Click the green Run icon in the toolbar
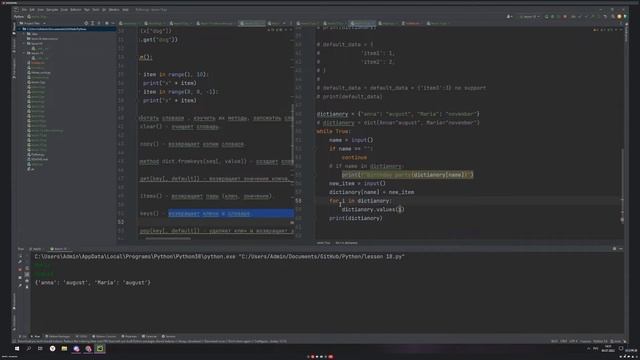640x360 pixels. (x=547, y=17)
